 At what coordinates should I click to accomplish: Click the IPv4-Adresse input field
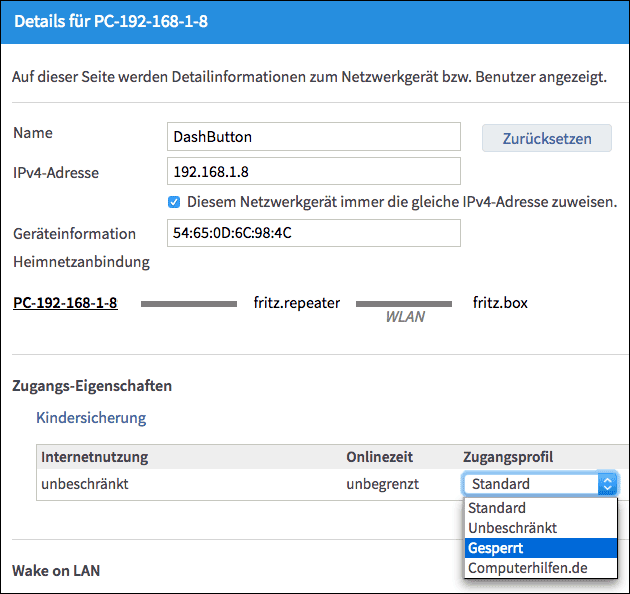313,172
